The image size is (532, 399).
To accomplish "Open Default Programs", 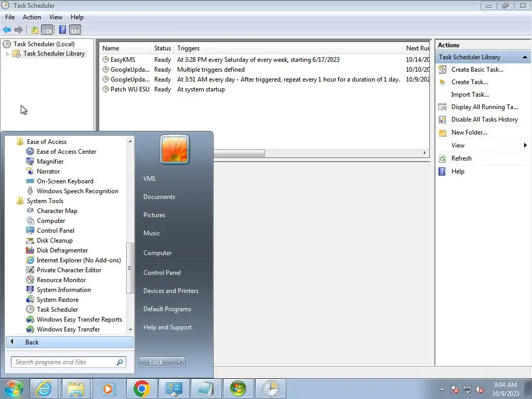I will click(x=167, y=309).
